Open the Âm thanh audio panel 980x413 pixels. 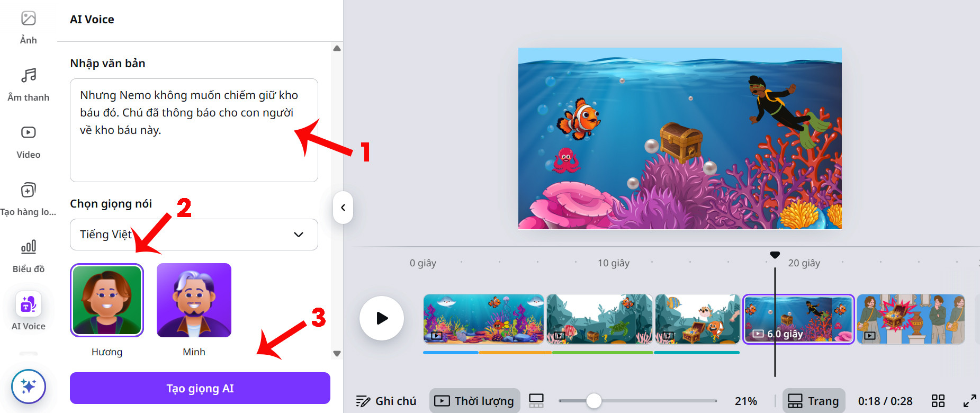point(29,84)
